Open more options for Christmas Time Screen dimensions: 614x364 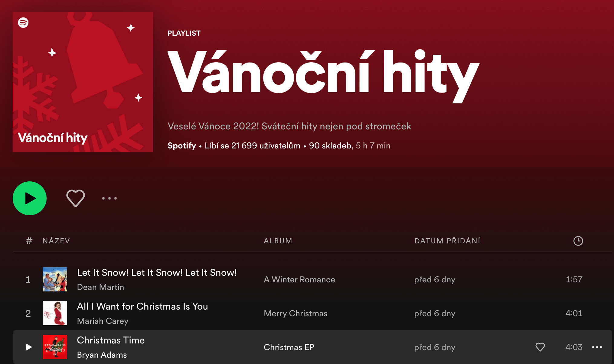[597, 347]
